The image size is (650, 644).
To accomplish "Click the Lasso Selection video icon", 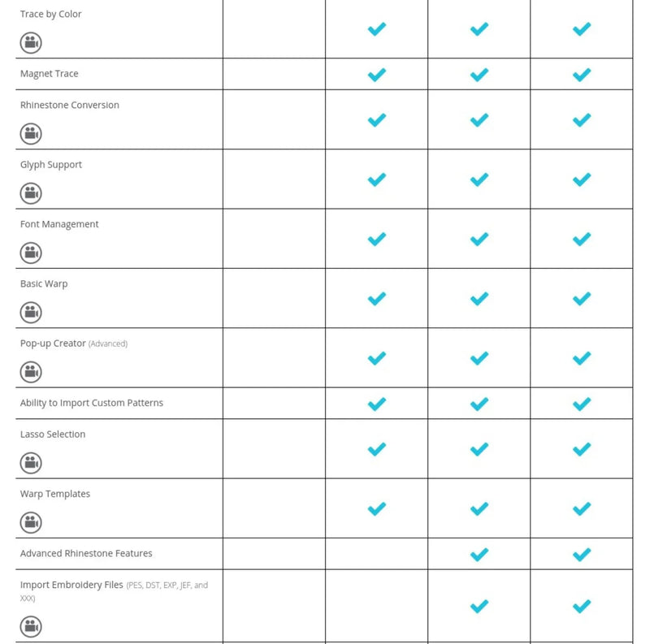I will (31, 463).
